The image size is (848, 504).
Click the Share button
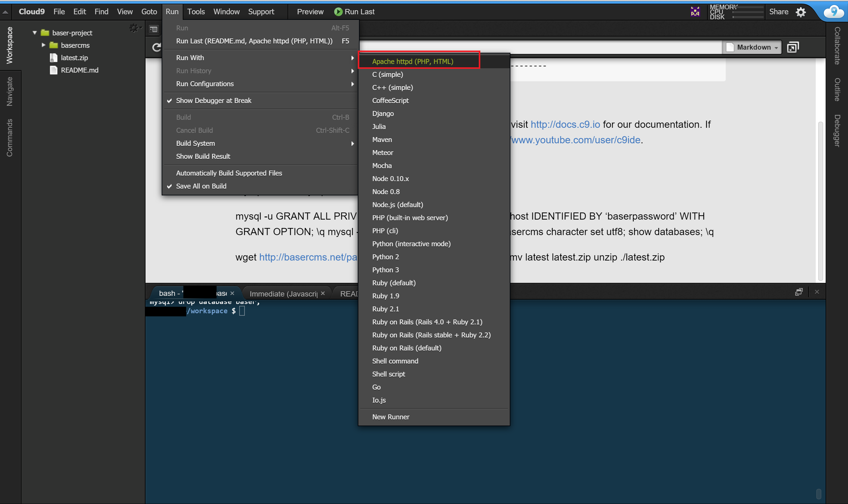(x=779, y=12)
